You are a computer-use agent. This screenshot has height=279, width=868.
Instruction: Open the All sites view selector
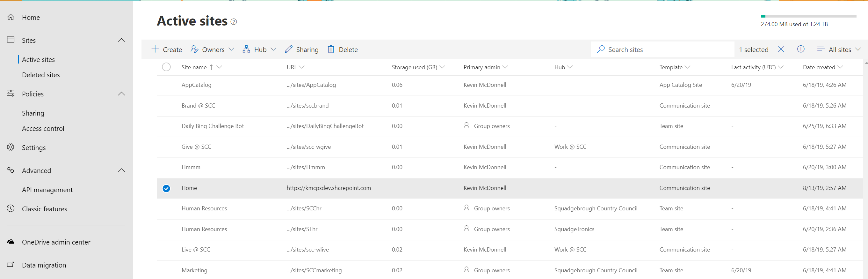839,49
